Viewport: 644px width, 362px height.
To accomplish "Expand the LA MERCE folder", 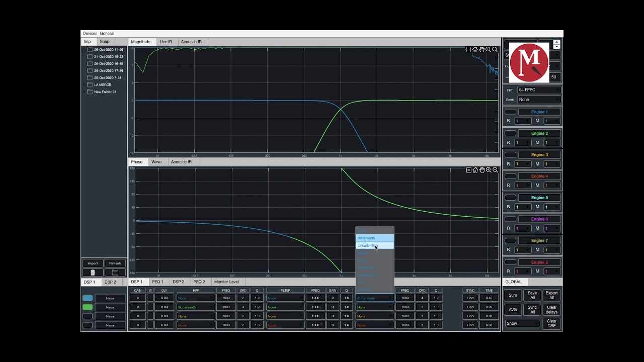I will (84, 85).
